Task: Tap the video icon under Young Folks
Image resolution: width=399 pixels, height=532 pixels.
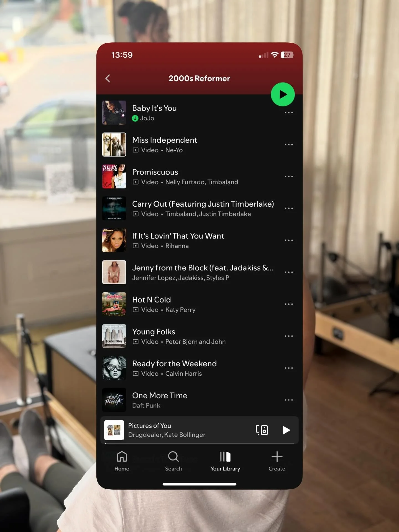Action: 135,342
